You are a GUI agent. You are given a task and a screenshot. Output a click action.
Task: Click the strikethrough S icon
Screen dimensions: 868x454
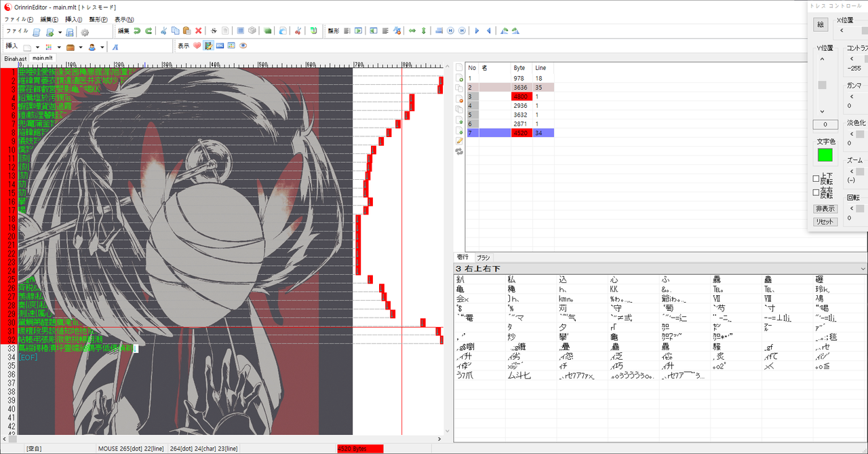(213, 31)
